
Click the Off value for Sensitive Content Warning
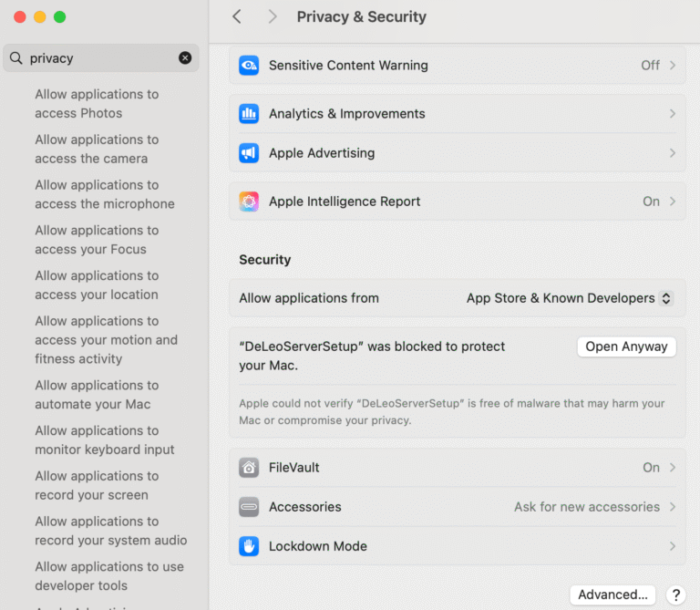(650, 66)
